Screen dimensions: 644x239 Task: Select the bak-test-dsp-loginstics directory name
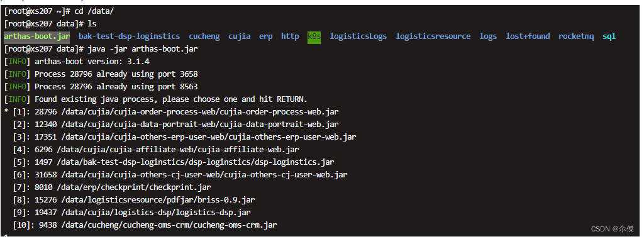point(129,36)
